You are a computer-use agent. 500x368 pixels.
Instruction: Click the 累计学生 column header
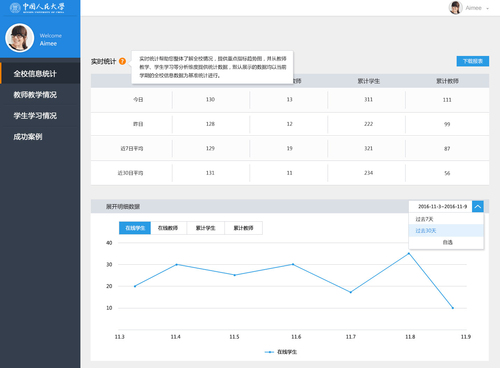coord(369,81)
